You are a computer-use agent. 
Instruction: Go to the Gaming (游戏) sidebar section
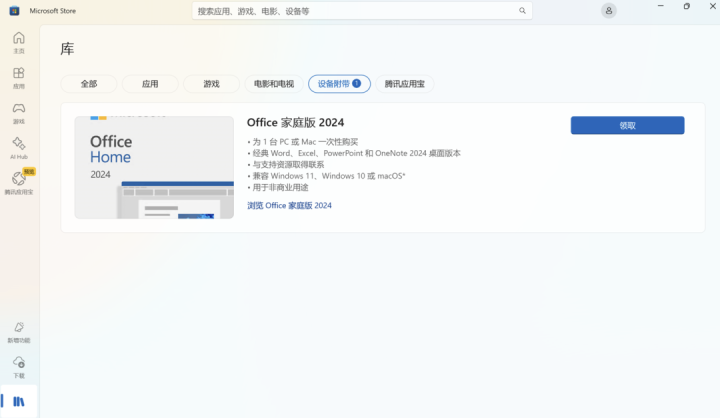point(19,113)
